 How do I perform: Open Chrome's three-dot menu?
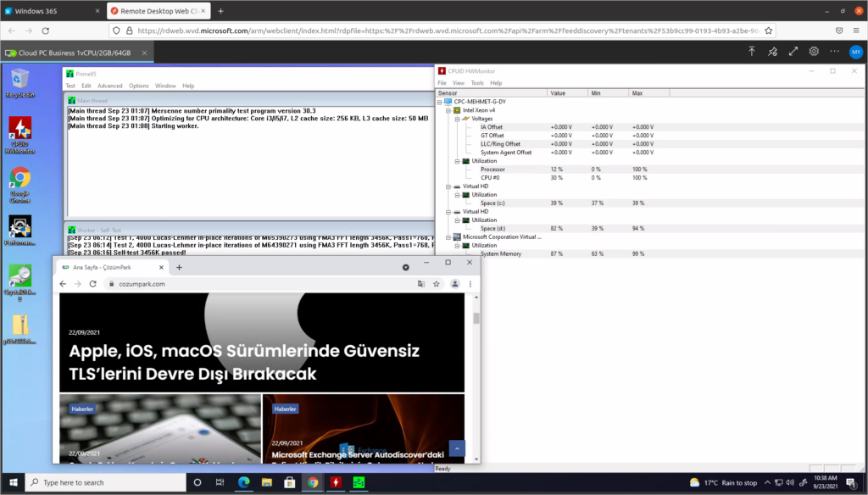click(470, 284)
